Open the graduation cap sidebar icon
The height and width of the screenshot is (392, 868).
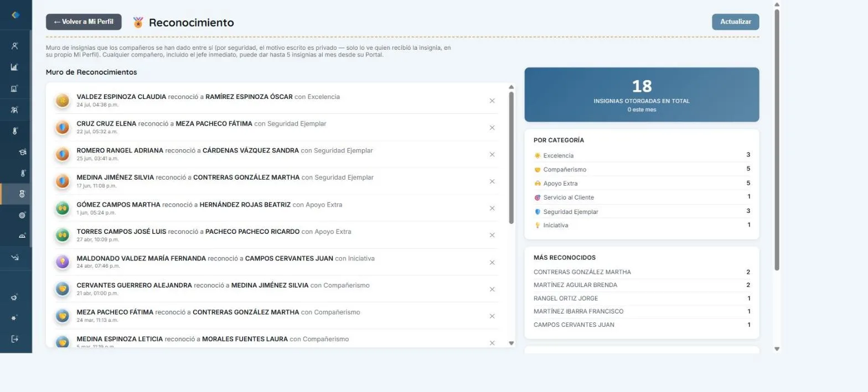coord(22,152)
